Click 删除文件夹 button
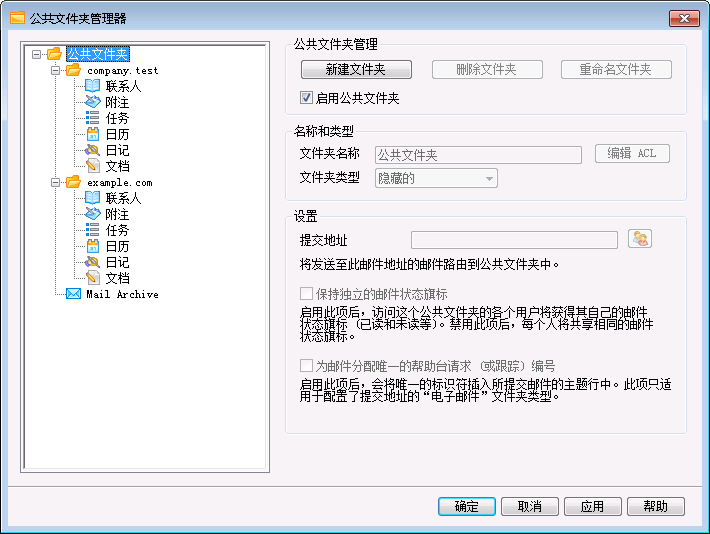The image size is (710, 534). click(487, 69)
